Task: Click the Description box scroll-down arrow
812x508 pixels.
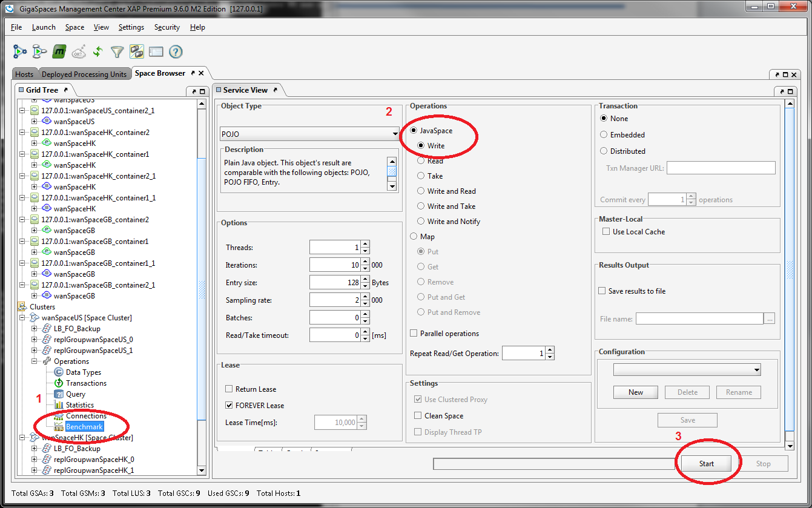Action: pos(392,186)
